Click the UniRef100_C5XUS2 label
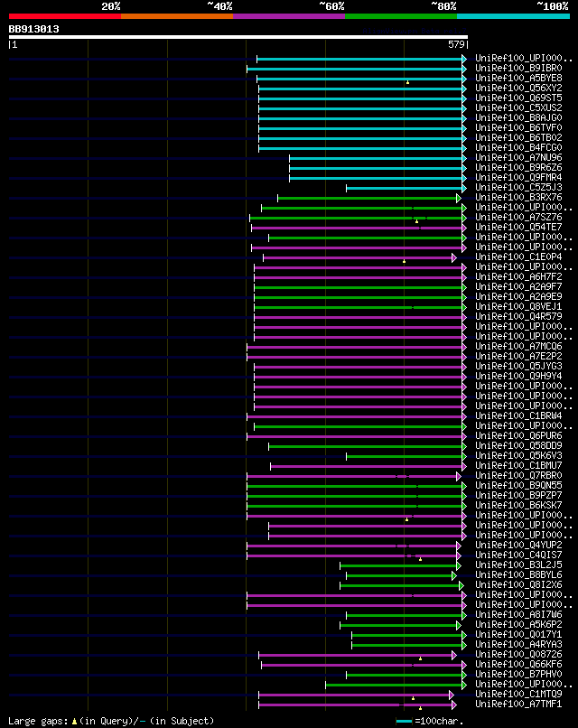Screen dimensions: 578x728 click(518, 107)
